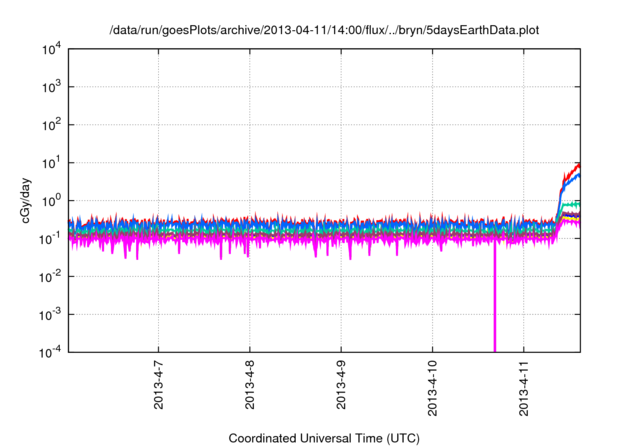
Task: Click the magenta vertical dropout spike
Action: coord(495,298)
